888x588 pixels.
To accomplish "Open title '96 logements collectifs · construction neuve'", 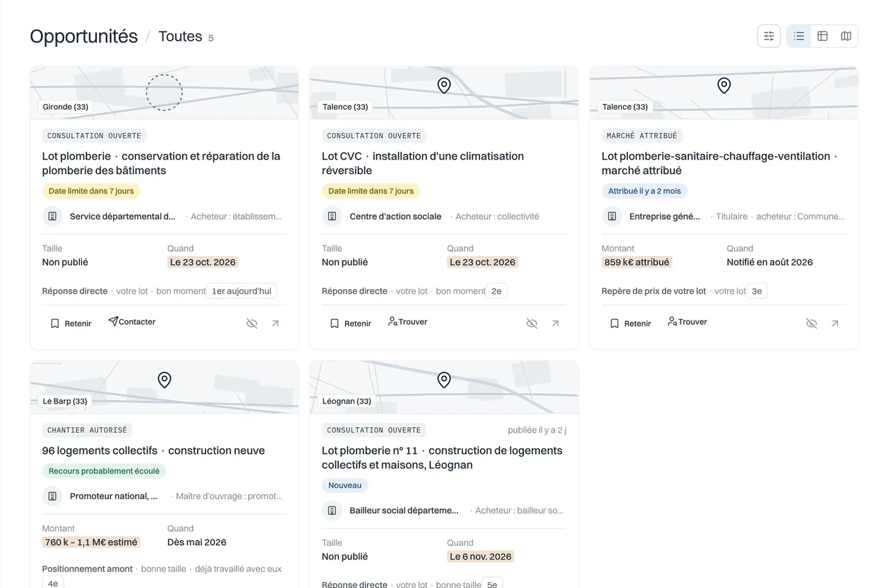I will tap(153, 451).
